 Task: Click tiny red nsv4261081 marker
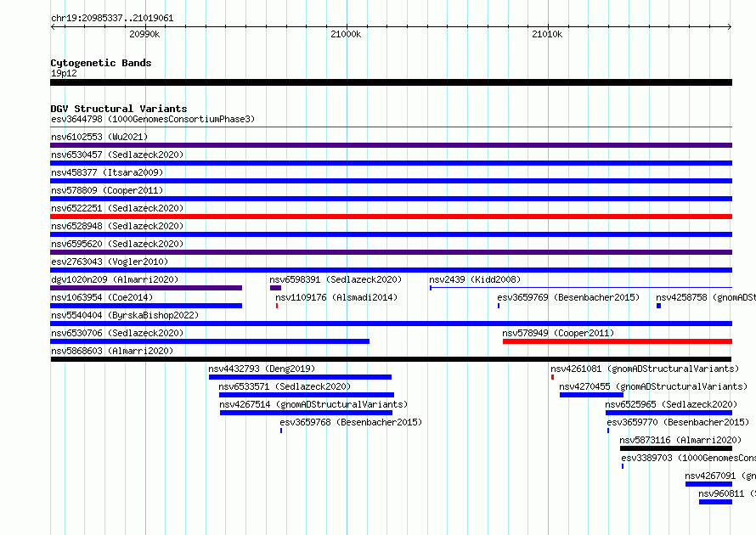point(552,377)
